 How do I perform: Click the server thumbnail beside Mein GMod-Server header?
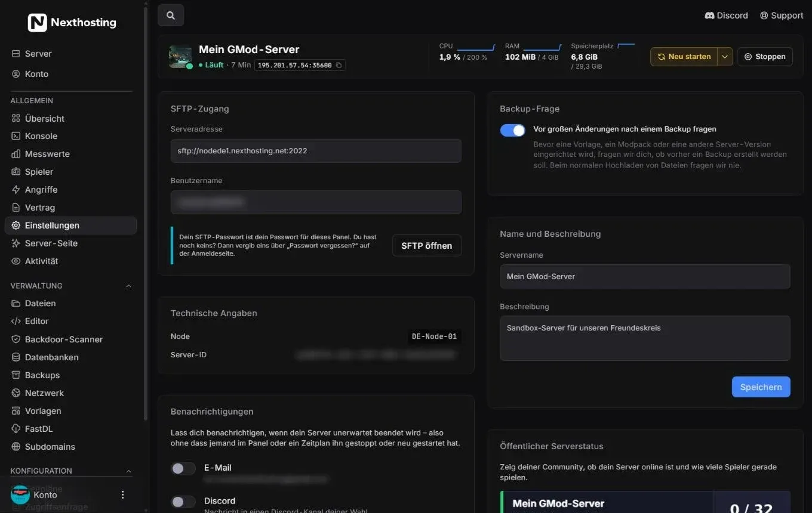click(x=180, y=57)
